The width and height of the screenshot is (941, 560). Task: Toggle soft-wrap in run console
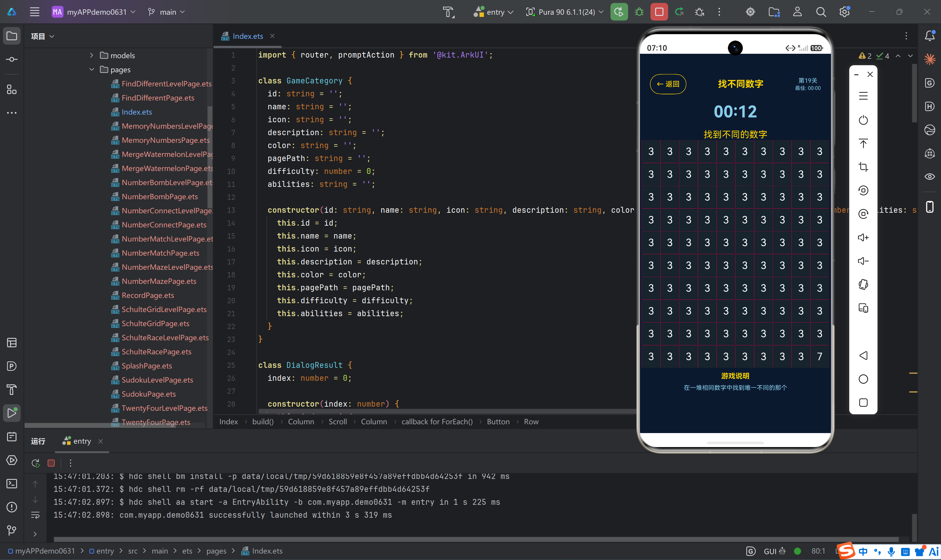(x=35, y=515)
